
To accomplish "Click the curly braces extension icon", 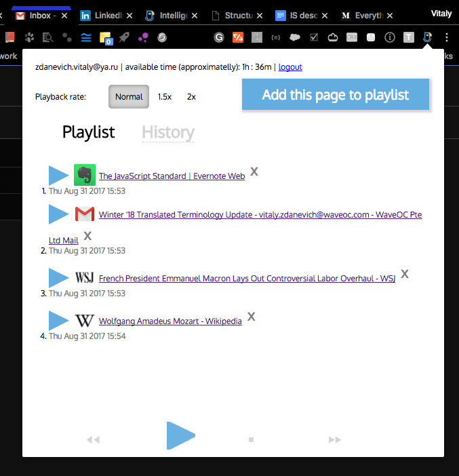I will click(x=276, y=37).
